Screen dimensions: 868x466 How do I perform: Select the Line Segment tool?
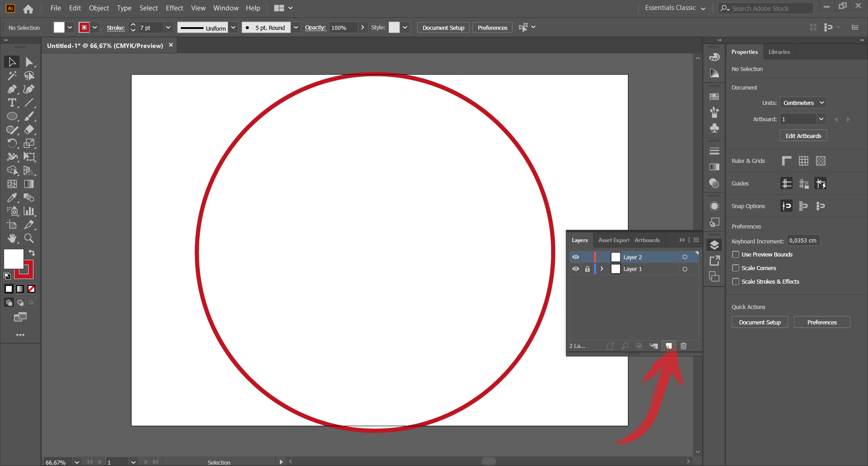(29, 103)
